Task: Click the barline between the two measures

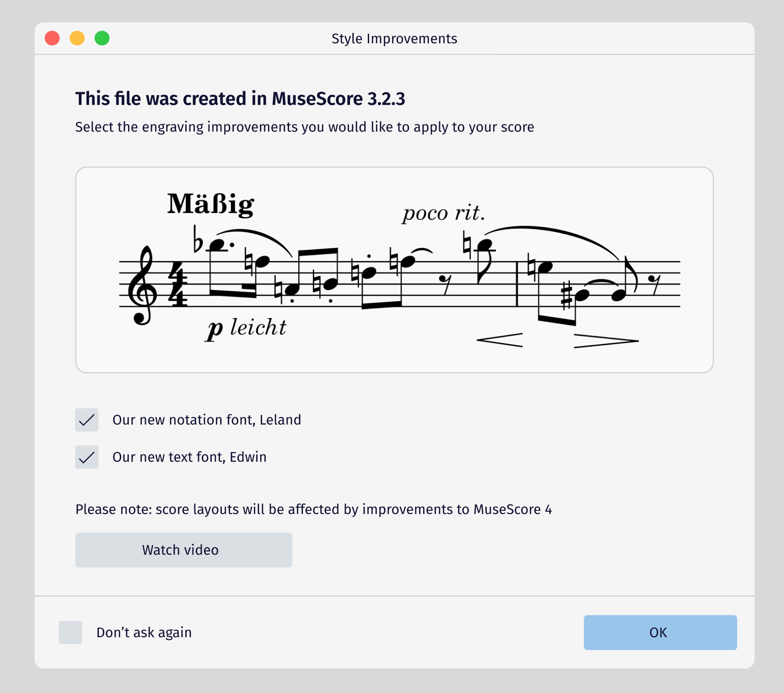Action: click(517, 284)
